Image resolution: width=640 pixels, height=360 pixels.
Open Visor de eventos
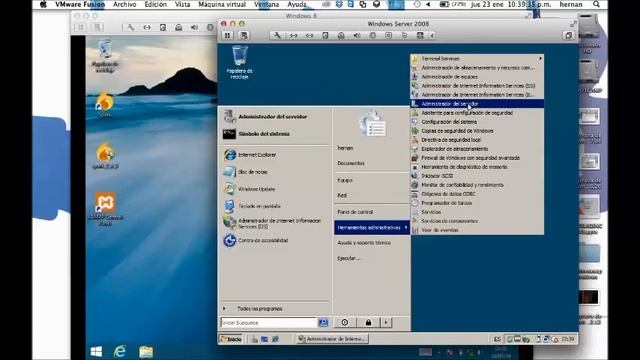pos(477,230)
